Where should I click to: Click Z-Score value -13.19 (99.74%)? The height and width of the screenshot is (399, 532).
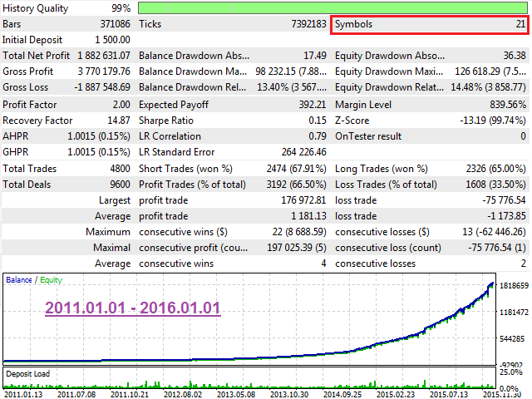pos(493,121)
